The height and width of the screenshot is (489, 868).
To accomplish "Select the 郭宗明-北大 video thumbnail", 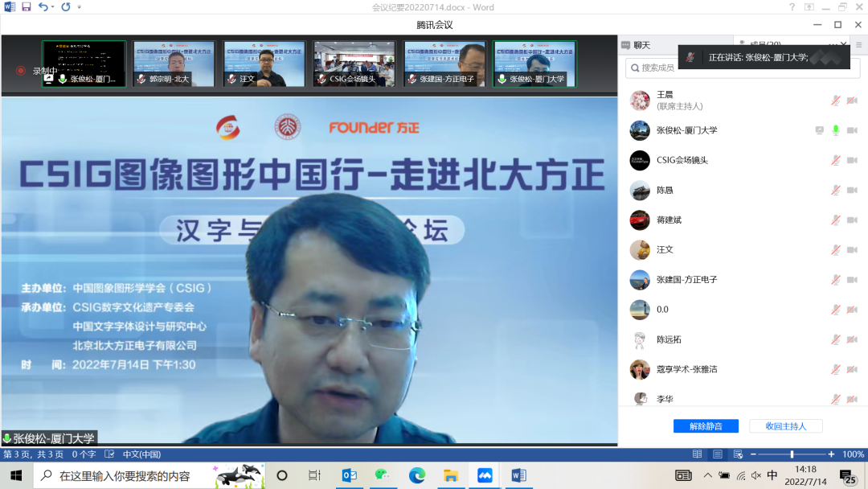I will [174, 64].
